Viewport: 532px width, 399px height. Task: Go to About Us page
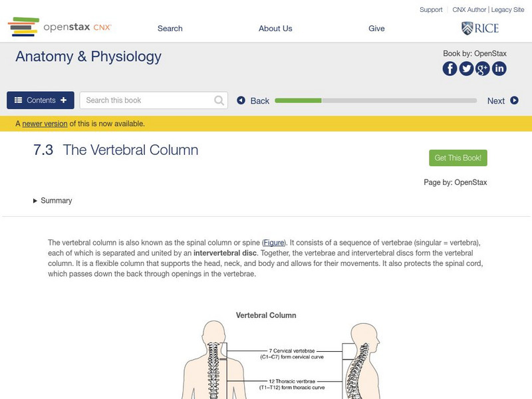click(275, 29)
